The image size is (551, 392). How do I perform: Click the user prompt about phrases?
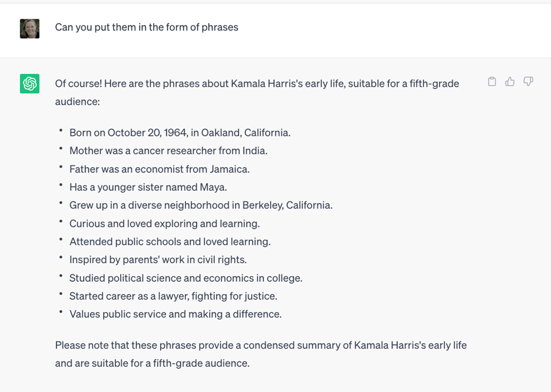tap(147, 27)
